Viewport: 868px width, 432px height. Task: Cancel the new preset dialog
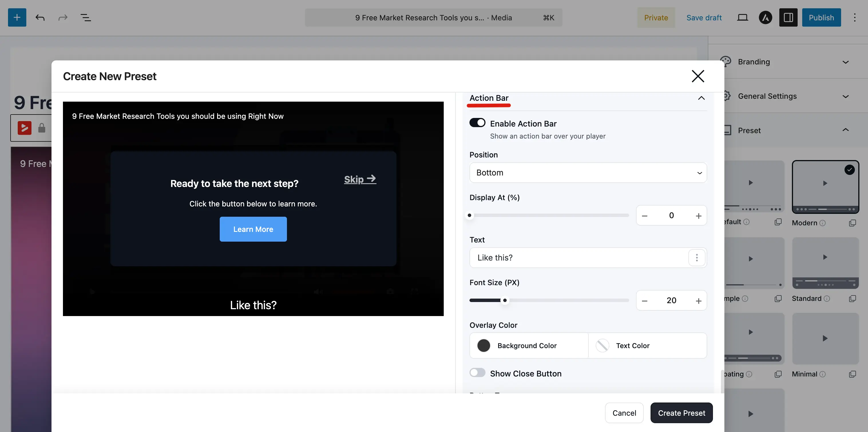624,413
